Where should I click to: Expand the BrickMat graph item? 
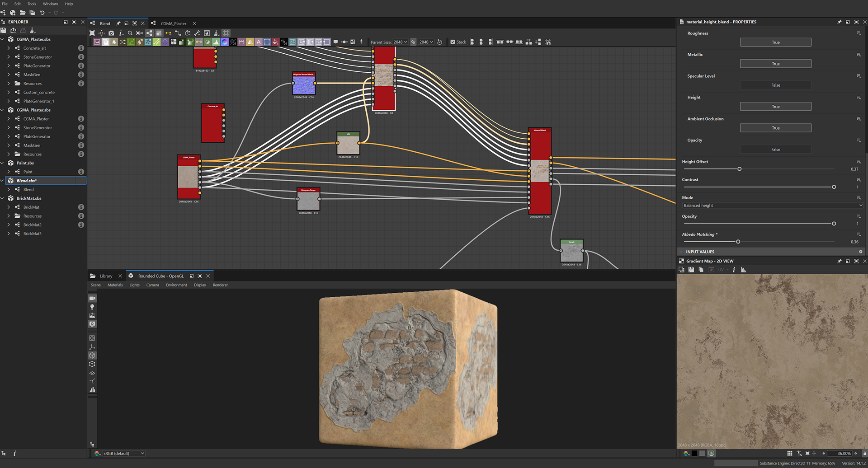9,207
